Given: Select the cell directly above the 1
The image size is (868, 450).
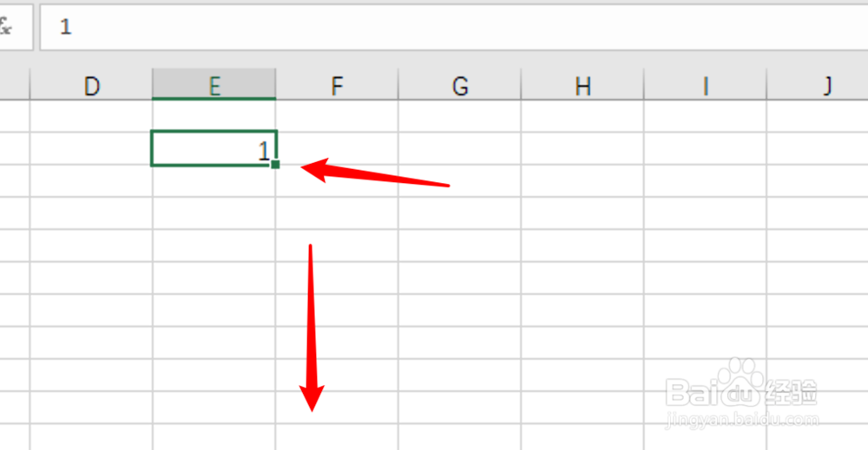Looking at the screenshot, I should (214, 116).
